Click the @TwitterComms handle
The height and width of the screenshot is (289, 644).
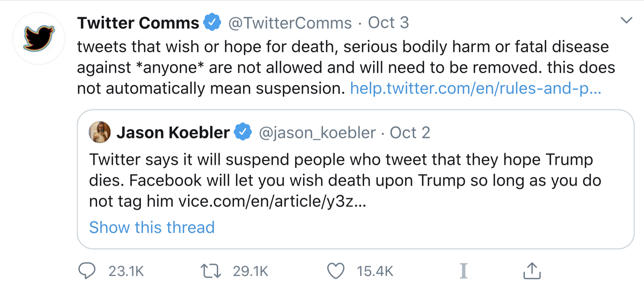290,23
